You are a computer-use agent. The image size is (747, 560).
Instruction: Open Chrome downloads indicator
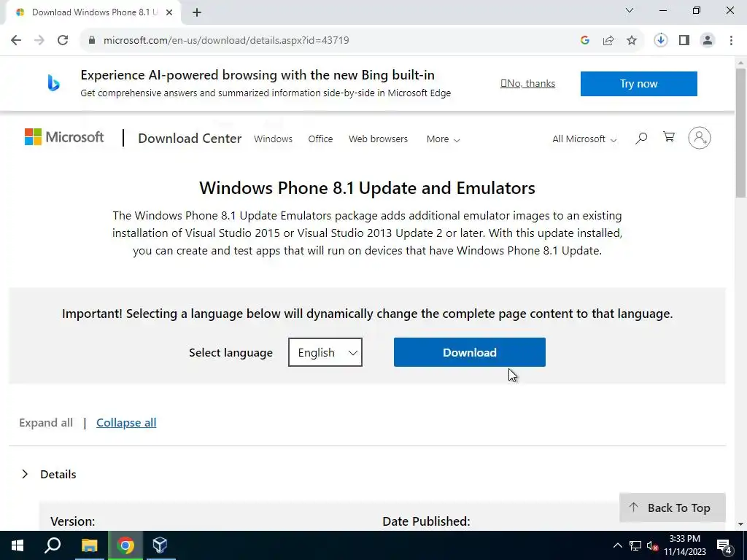pyautogui.click(x=661, y=41)
